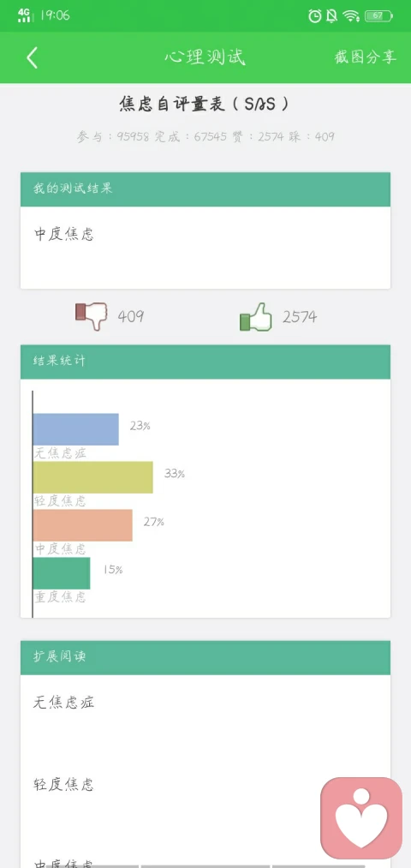
Task: Tap the Wi-Fi status icon
Action: click(x=351, y=16)
